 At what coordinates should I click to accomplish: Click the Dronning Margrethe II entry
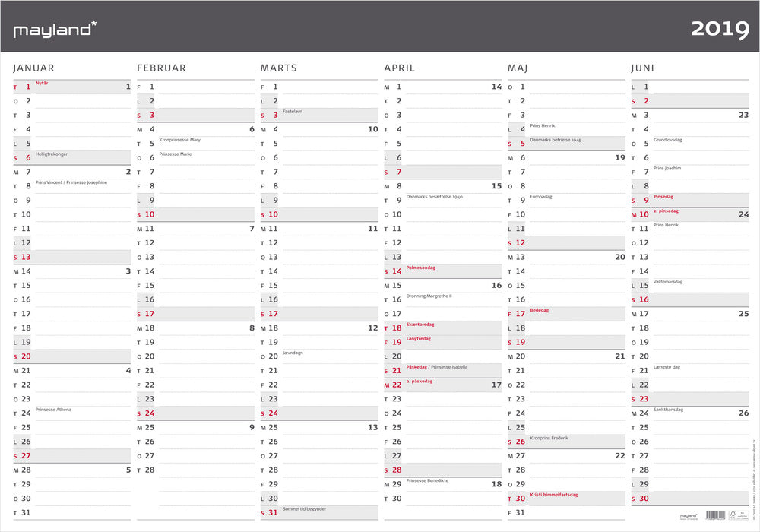(429, 296)
